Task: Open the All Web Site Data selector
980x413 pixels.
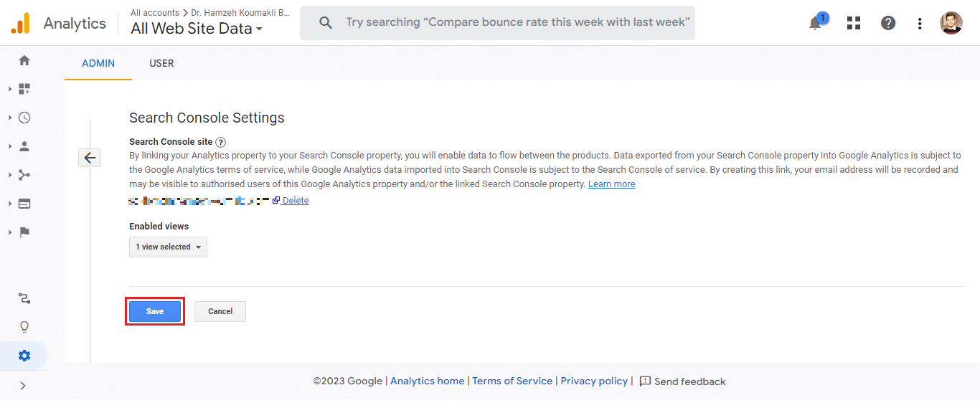Action: pyautogui.click(x=197, y=29)
